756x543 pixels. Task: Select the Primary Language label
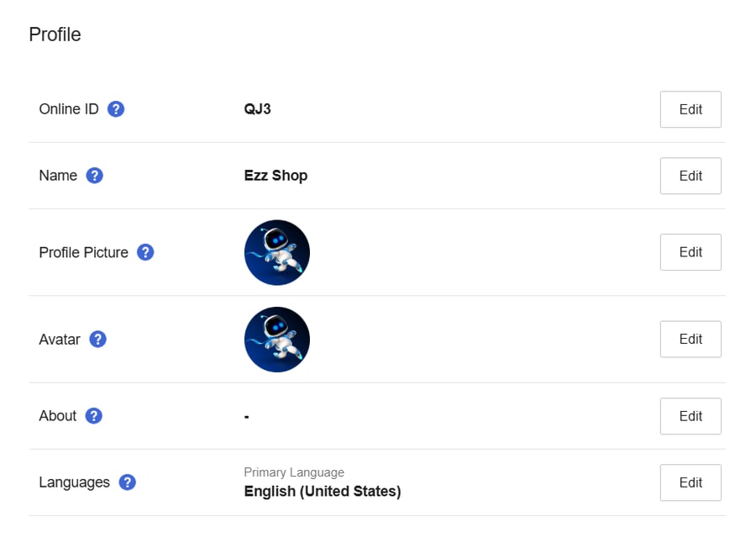[x=294, y=472]
